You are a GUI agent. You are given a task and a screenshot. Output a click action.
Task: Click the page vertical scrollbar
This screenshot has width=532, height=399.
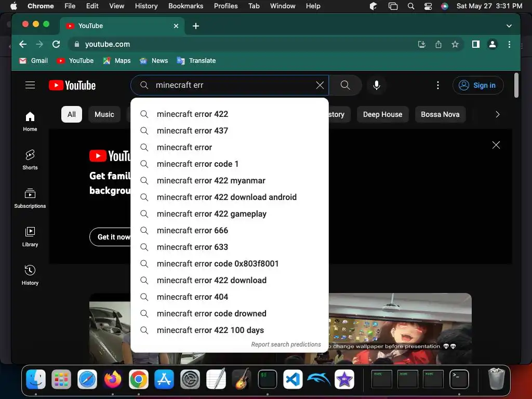click(x=516, y=86)
